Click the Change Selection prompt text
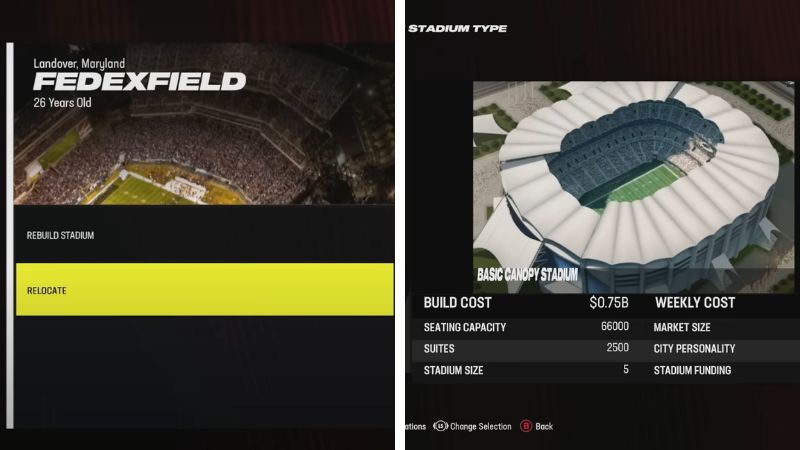 tap(480, 427)
